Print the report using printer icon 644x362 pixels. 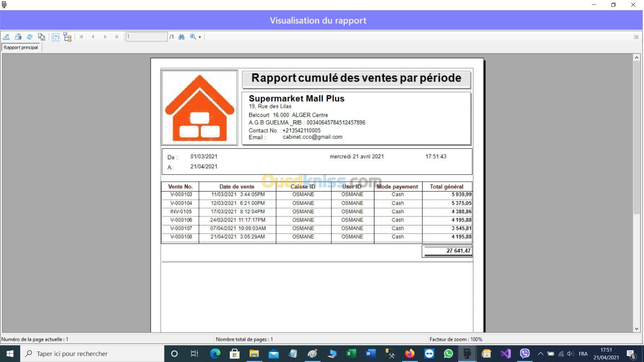pyautogui.click(x=18, y=37)
